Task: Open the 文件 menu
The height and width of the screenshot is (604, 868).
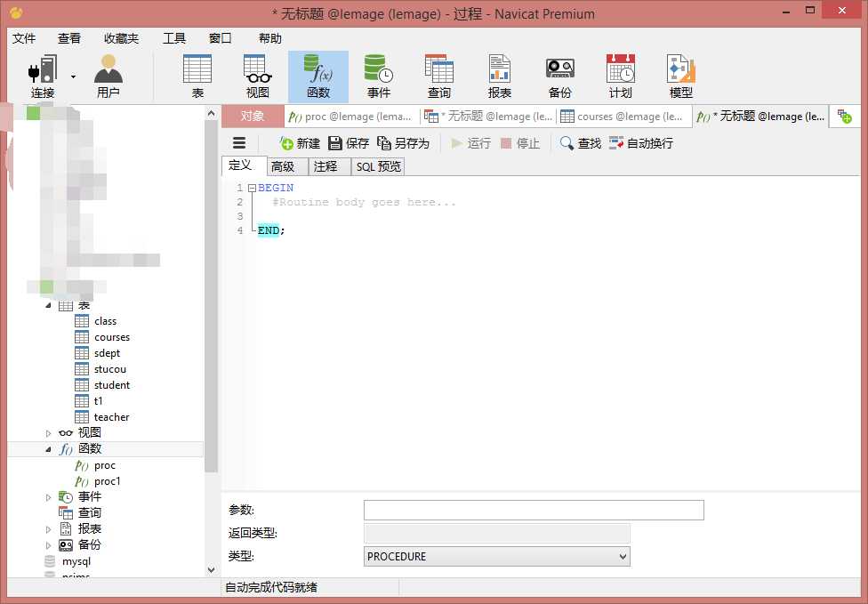Action: [x=24, y=38]
